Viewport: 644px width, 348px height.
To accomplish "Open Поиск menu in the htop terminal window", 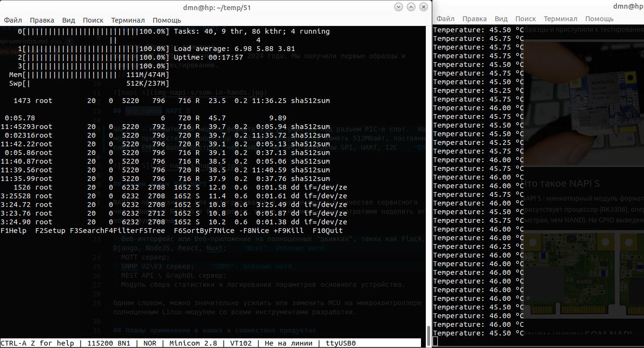I will [x=93, y=20].
